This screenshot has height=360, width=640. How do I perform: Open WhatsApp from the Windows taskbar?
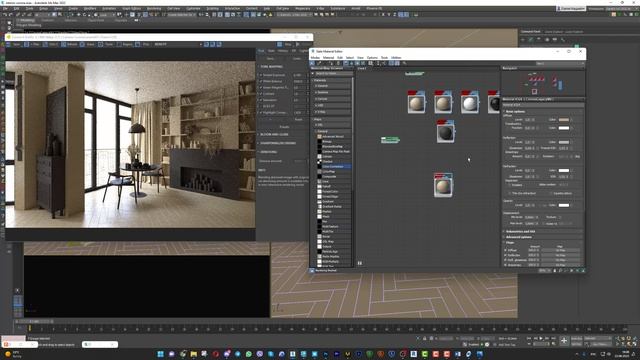(249, 354)
